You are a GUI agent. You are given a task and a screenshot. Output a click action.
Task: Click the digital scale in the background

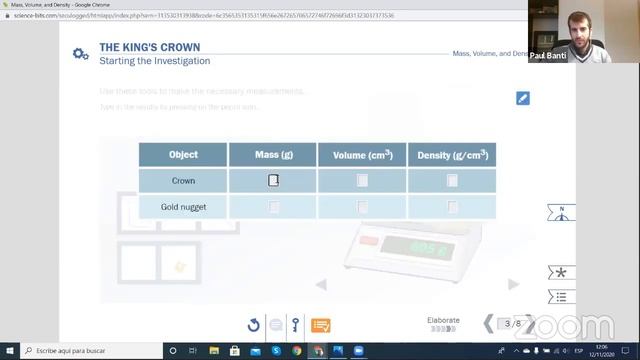click(412, 252)
